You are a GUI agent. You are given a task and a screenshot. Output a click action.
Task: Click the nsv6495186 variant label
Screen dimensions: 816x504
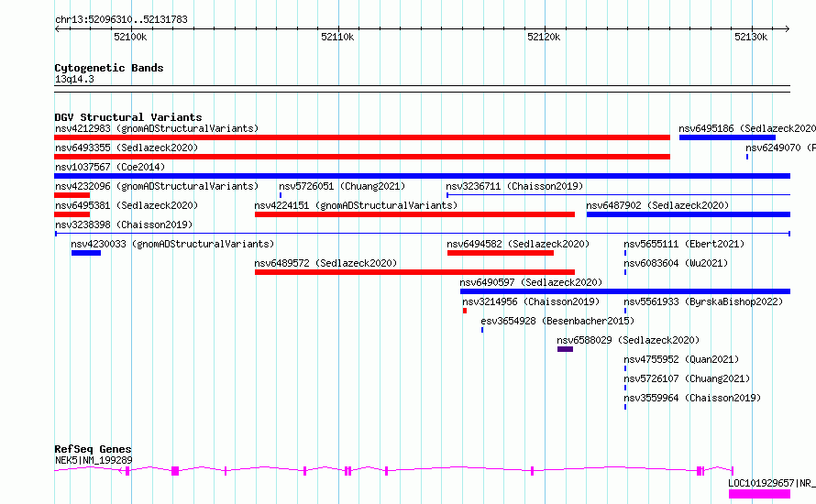coord(747,128)
